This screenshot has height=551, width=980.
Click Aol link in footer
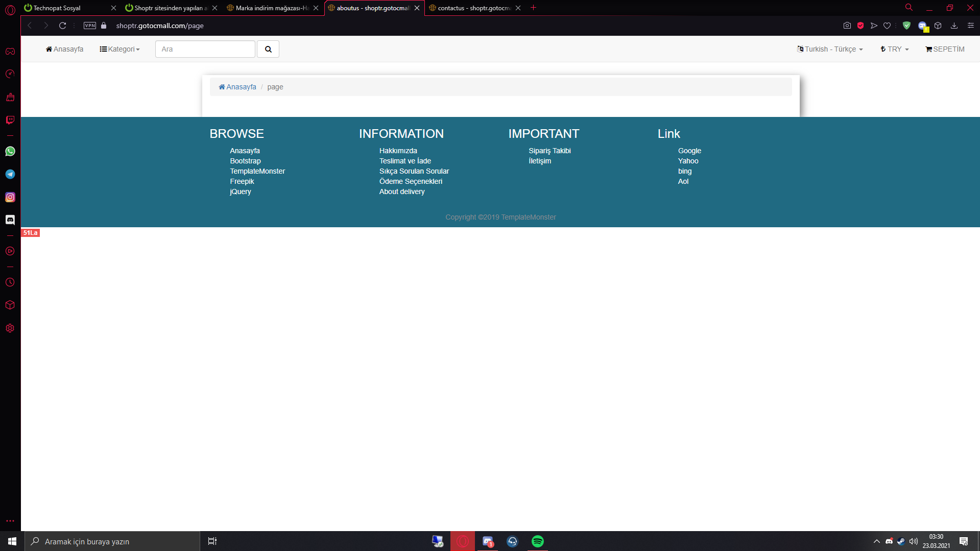(x=683, y=181)
